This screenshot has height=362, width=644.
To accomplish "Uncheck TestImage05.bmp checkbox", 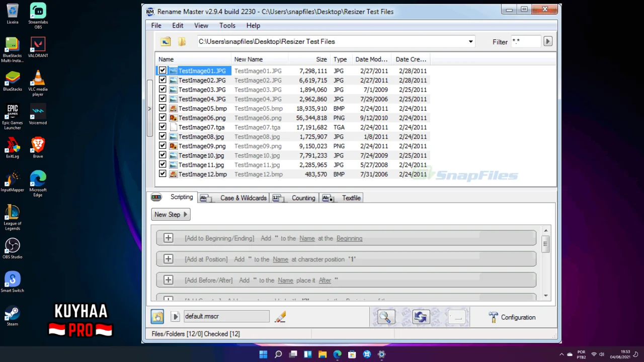I will 163,108.
